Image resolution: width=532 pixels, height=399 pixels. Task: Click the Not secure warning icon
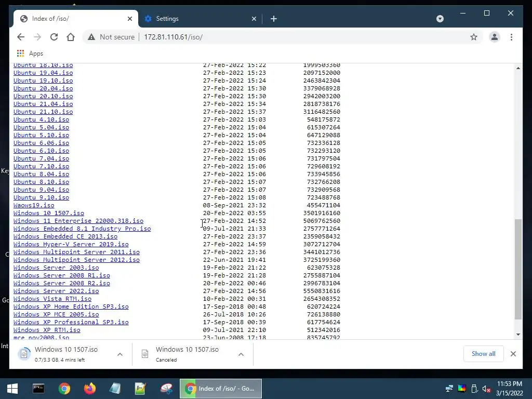tap(91, 37)
